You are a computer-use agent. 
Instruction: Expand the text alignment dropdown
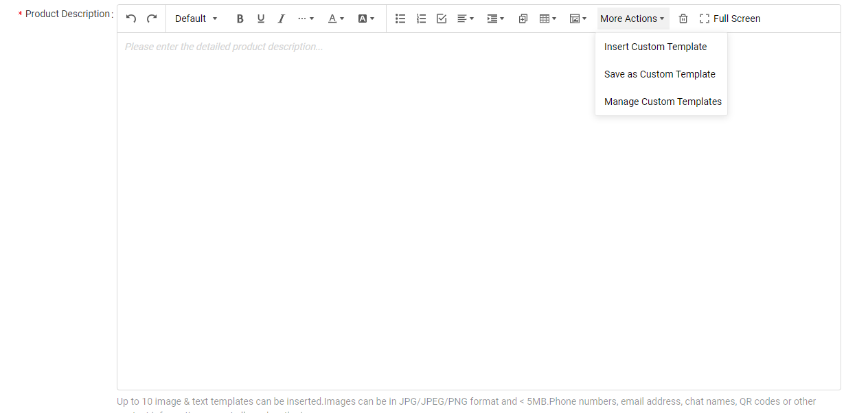point(466,19)
